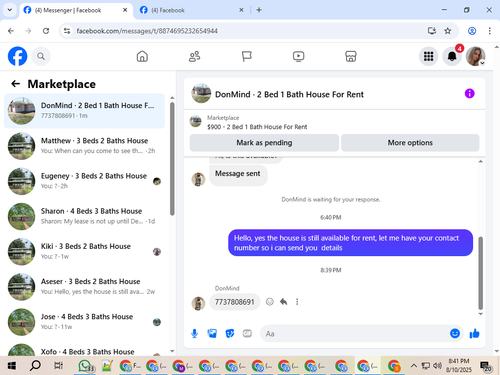Screen dimensions: 500x375
Task: Open the Friends icon in top nav
Action: coord(195,56)
